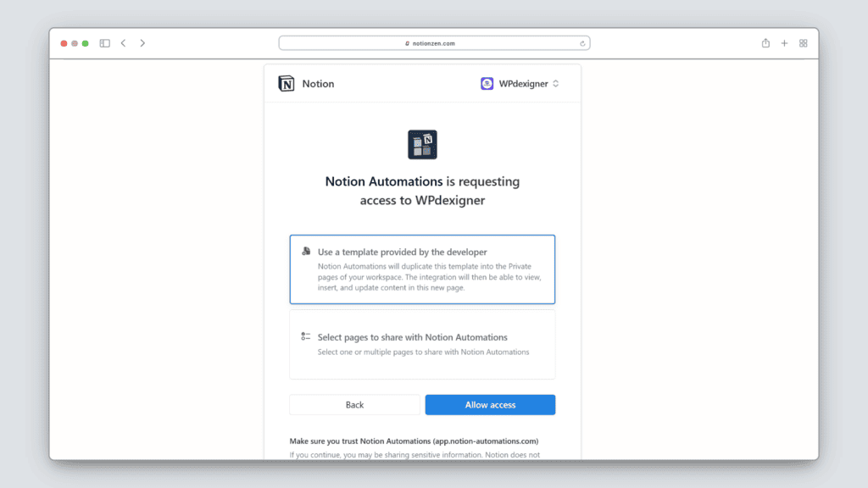Open the Safari share icon
868x488 pixels.
click(765, 43)
